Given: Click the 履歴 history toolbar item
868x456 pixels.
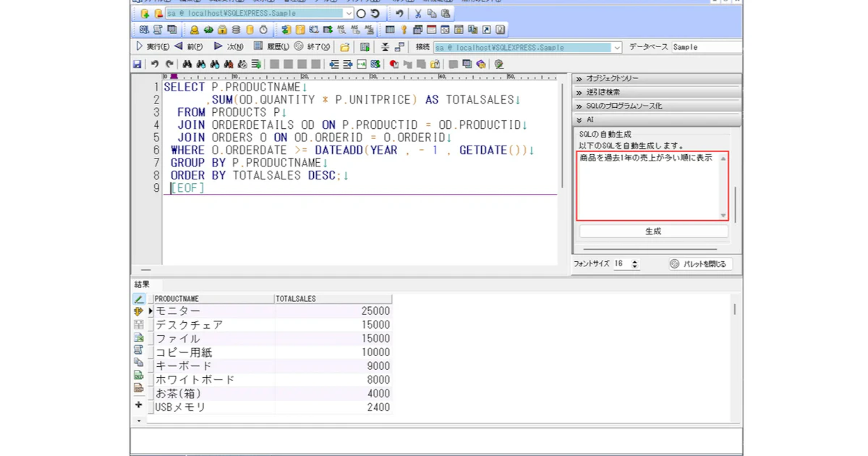Looking at the screenshot, I should click(272, 47).
